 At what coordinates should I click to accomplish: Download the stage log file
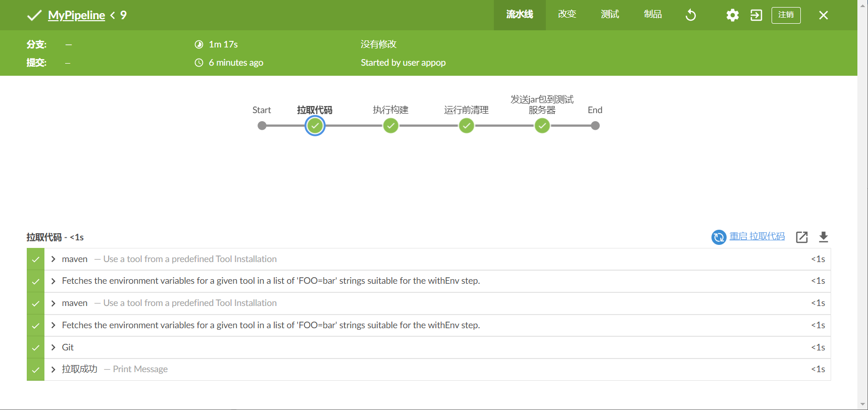point(823,237)
